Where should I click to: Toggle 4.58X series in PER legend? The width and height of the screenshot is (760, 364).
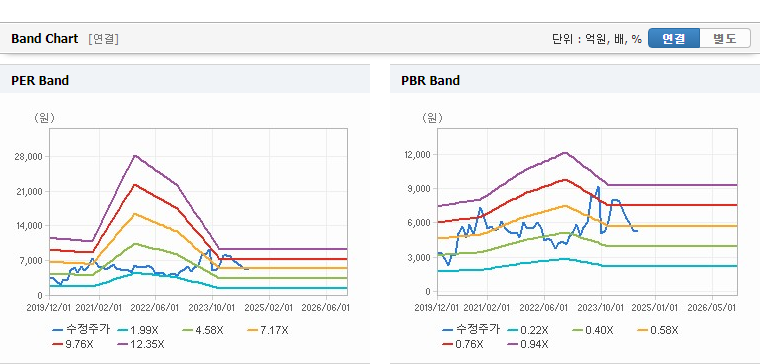(203, 330)
